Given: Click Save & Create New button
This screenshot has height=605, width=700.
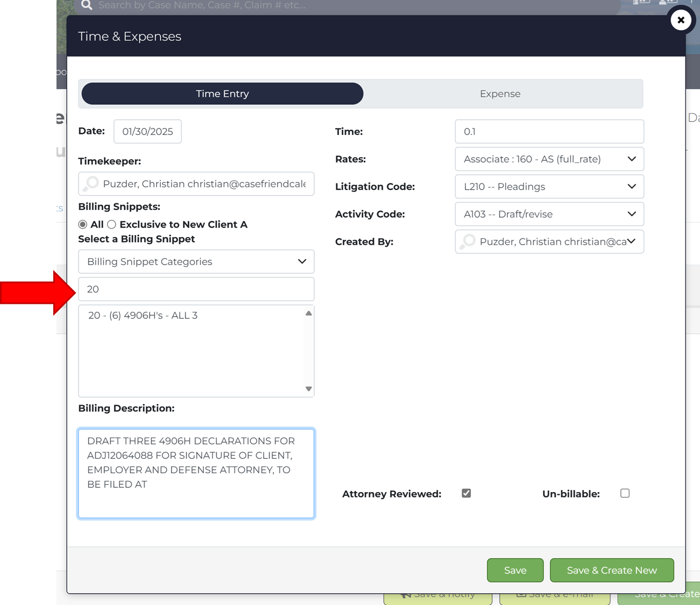Looking at the screenshot, I should [611, 570].
